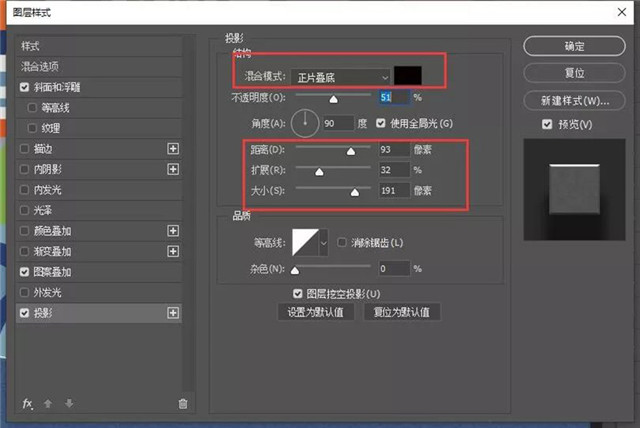
Task: Click the 距离 value input field
Action: [392, 149]
